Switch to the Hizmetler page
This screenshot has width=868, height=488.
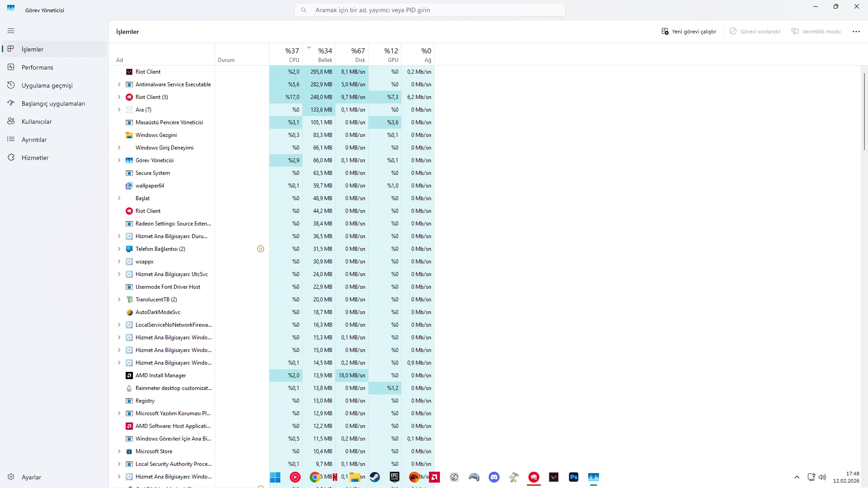(x=35, y=158)
